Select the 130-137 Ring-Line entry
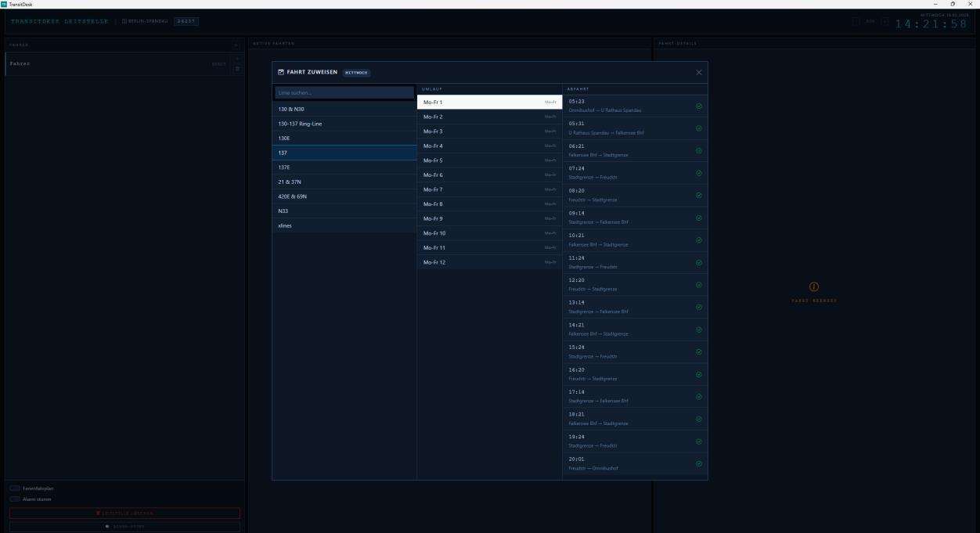The image size is (980, 533). pyautogui.click(x=344, y=124)
